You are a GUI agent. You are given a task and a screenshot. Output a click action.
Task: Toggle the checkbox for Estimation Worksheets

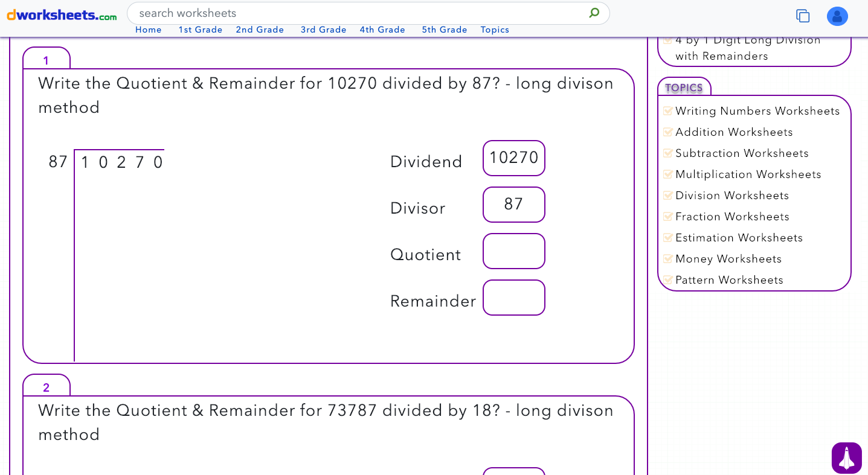click(x=668, y=237)
